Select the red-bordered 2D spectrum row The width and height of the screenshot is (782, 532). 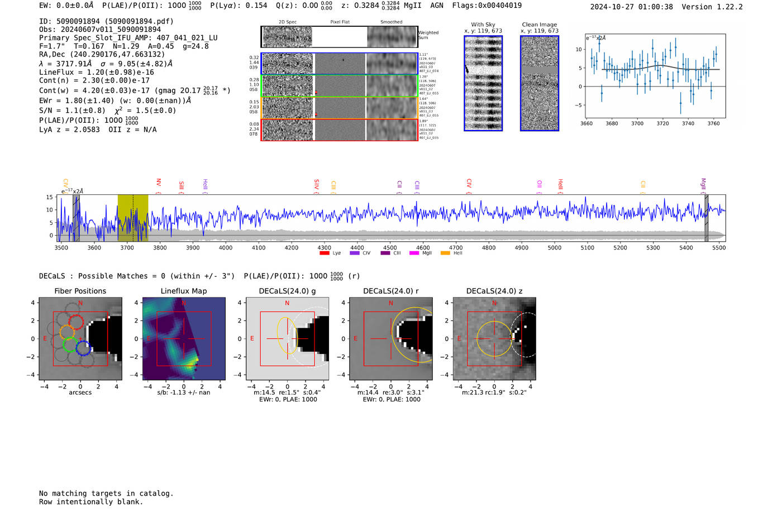point(339,130)
